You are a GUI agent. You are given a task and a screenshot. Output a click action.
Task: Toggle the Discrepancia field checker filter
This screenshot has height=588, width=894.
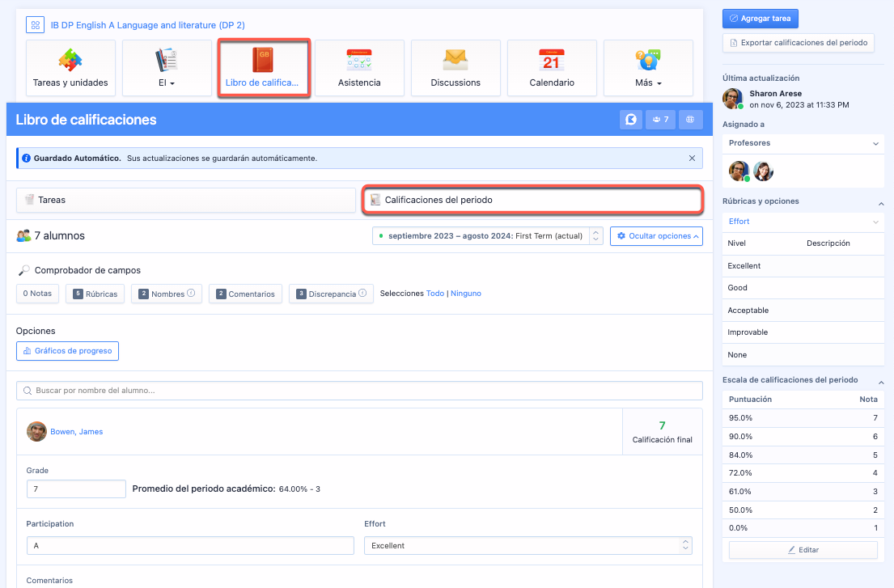[x=330, y=294]
